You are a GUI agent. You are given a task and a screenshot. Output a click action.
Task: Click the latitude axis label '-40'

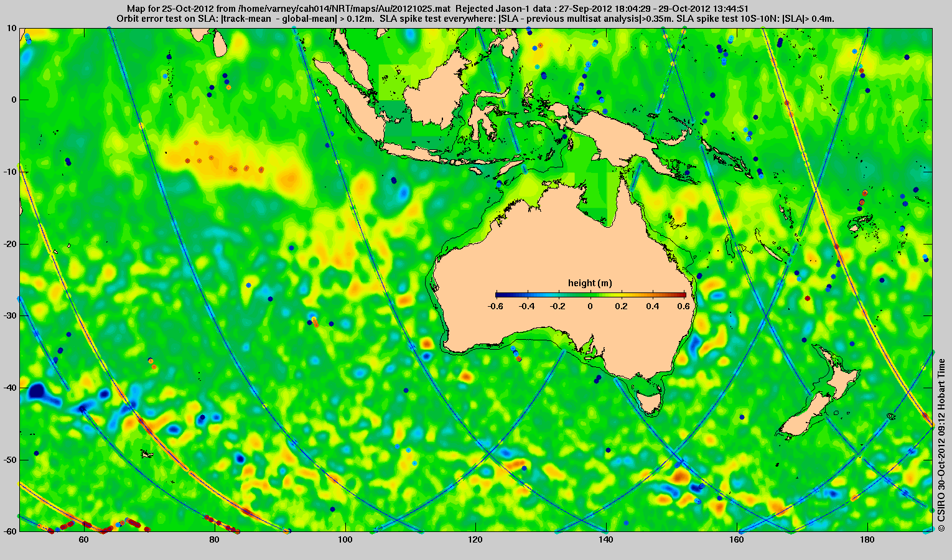(10, 388)
